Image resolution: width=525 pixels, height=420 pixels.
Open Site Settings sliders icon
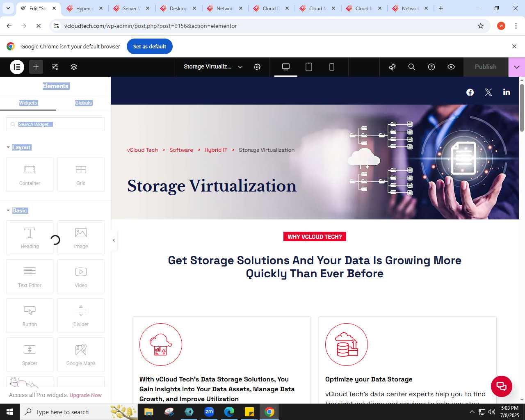click(x=55, y=67)
